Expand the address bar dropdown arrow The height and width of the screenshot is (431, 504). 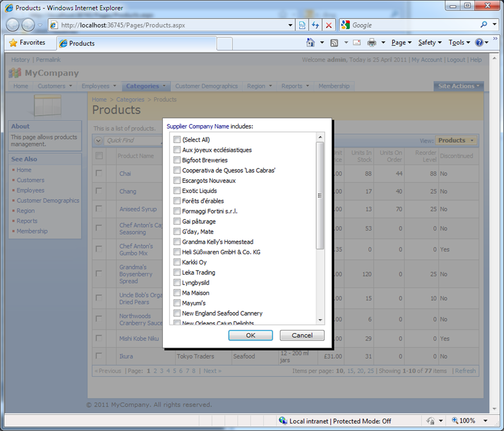[290, 25]
